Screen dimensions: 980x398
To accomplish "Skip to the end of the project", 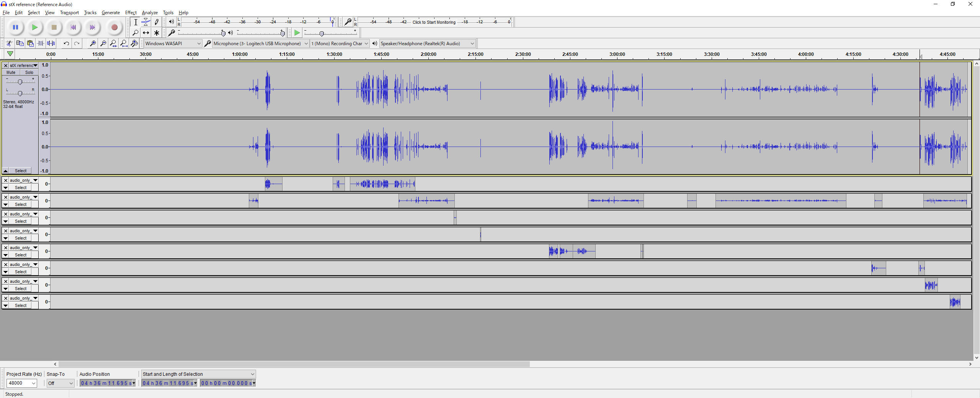I will (92, 27).
